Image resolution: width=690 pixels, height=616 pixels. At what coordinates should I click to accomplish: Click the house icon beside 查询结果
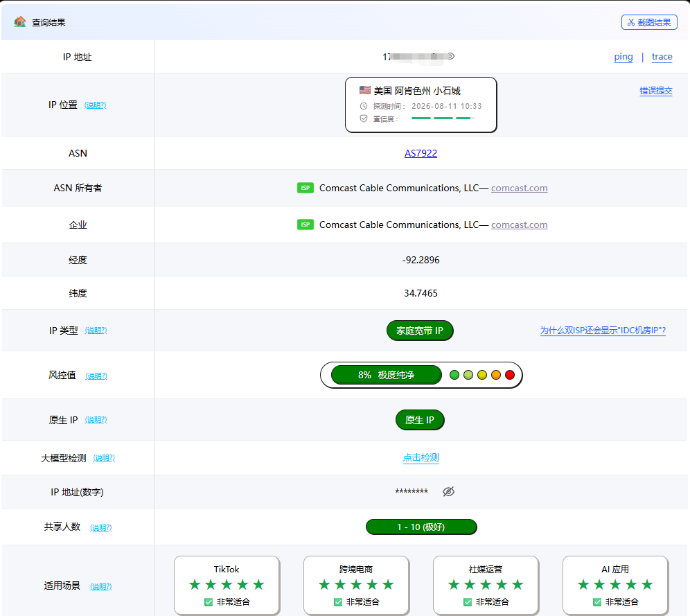pyautogui.click(x=20, y=21)
